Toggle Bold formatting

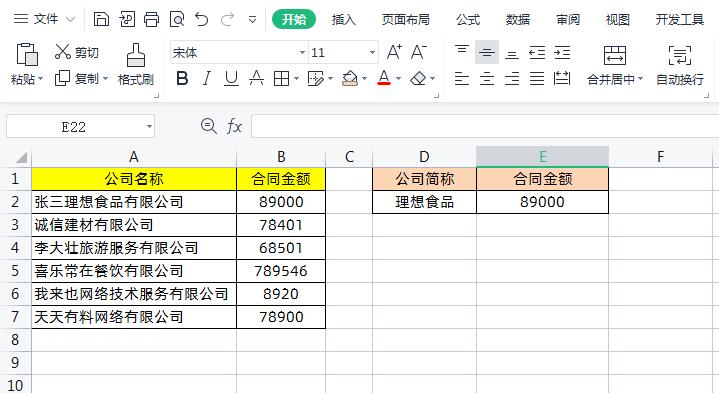(182, 78)
